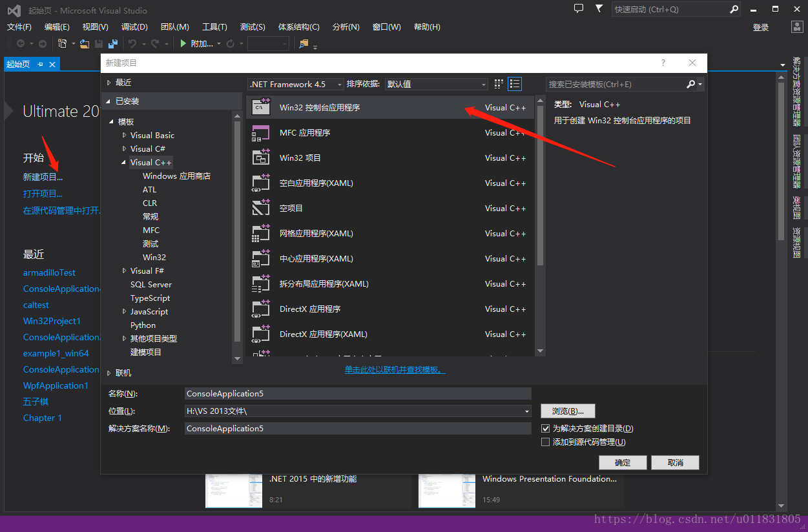The width and height of the screenshot is (808, 532).
Task: Collapse the 已安装 section
Action: (109, 101)
